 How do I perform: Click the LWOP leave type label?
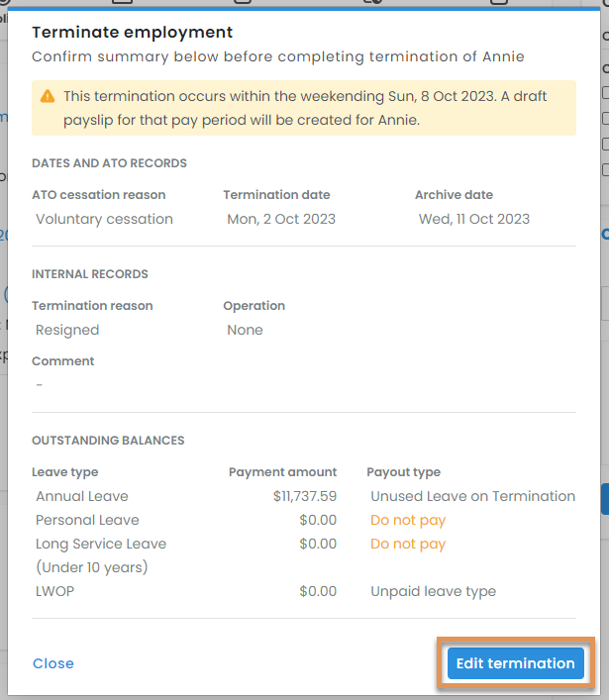[55, 591]
